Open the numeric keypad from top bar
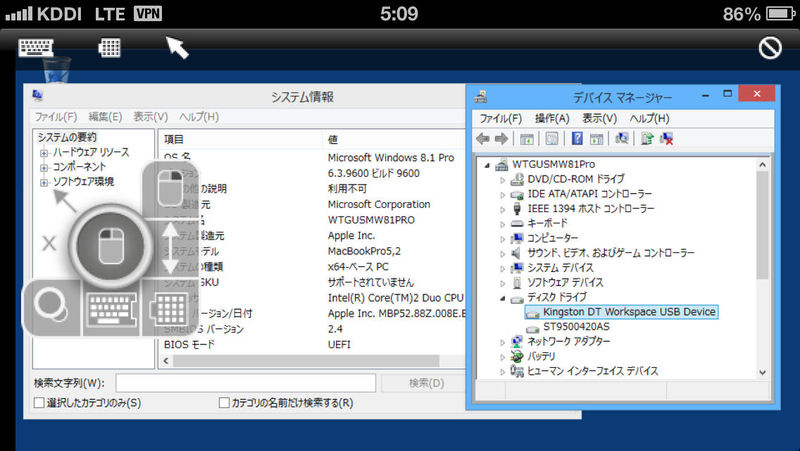This screenshot has width=800, height=451. click(109, 48)
